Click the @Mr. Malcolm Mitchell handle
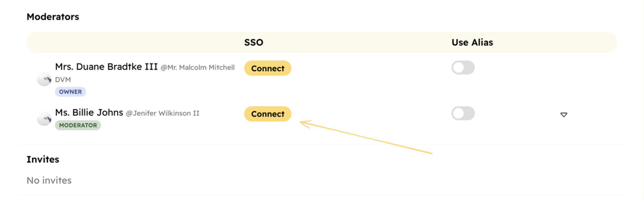 [x=198, y=67]
